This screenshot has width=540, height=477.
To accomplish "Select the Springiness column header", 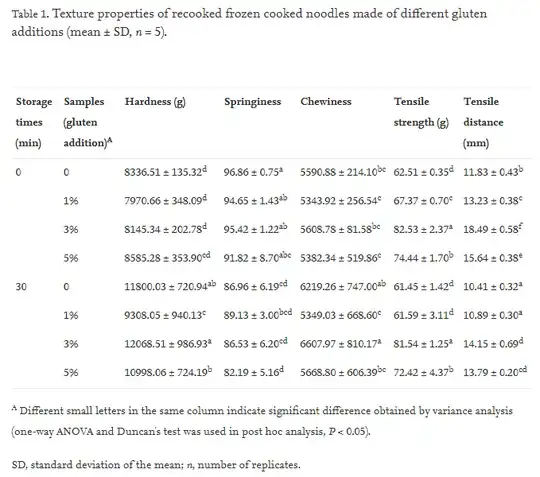I will [252, 102].
